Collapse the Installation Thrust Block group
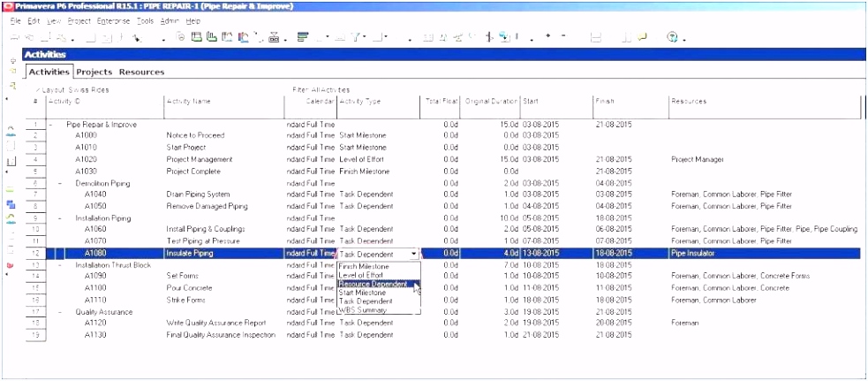868x381 pixels. point(60,265)
